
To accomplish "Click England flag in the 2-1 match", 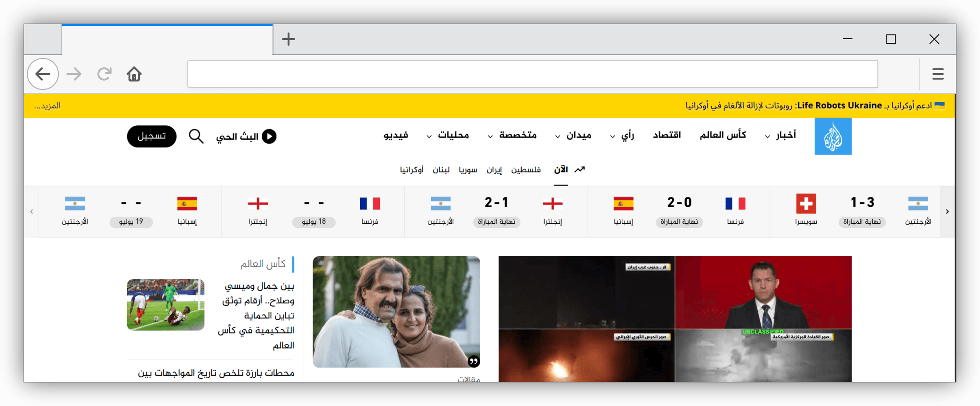I will 553,203.
